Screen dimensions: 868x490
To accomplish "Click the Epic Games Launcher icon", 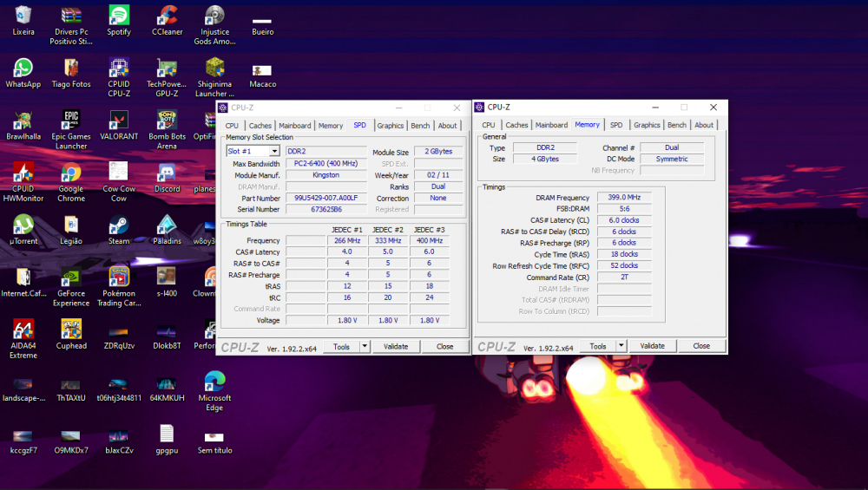I will click(71, 121).
